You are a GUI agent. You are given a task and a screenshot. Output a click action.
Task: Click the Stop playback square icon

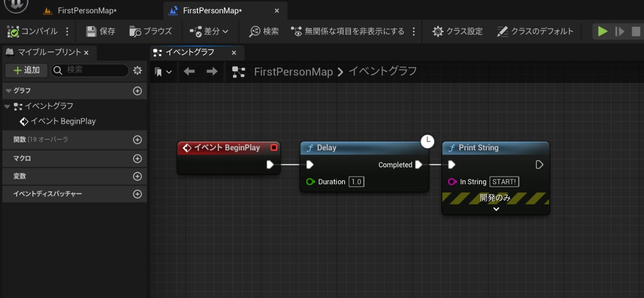click(637, 31)
